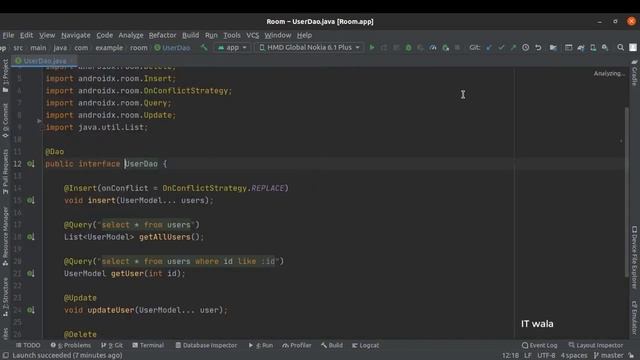
Task: Open the app run configuration dropdown
Action: (x=232, y=48)
